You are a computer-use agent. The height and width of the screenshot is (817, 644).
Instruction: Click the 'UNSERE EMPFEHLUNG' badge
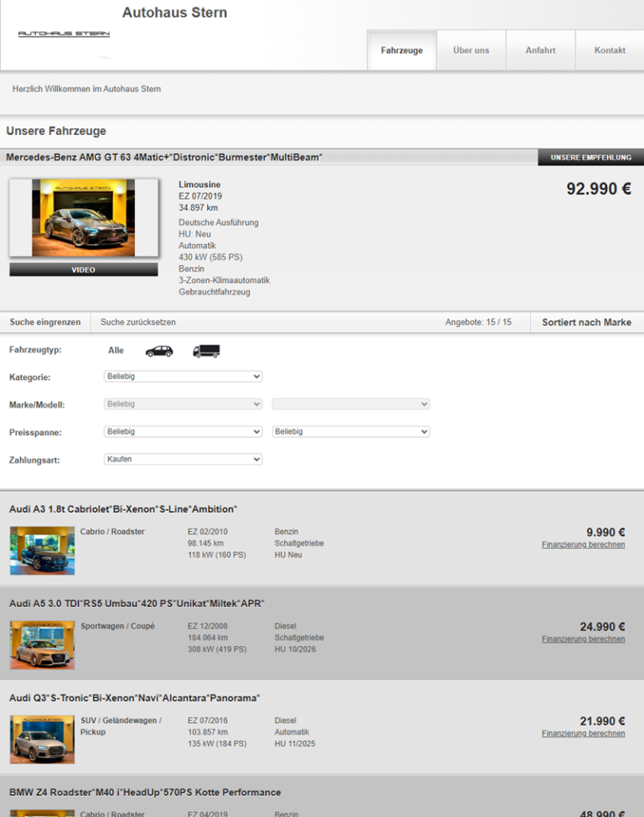(591, 158)
